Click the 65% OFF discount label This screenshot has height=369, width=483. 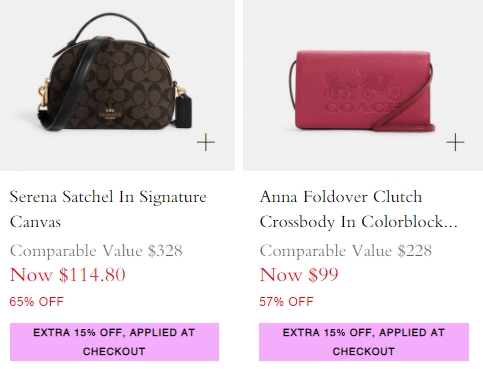click(x=36, y=302)
